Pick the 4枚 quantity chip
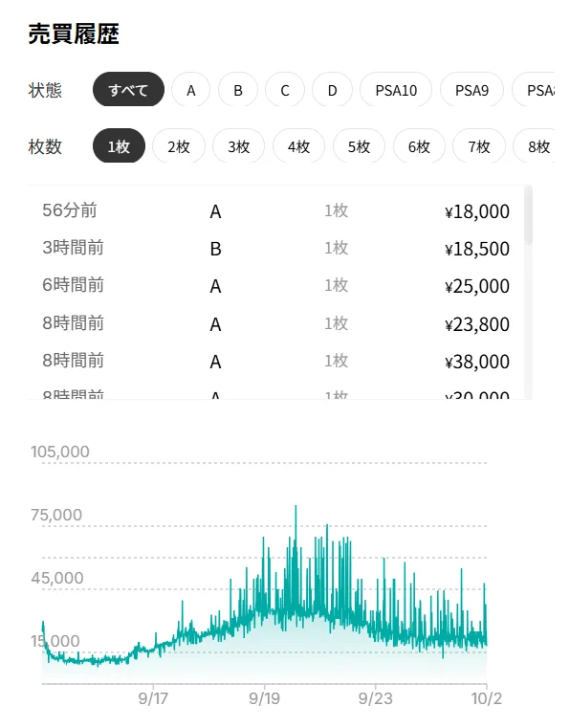 tap(298, 145)
